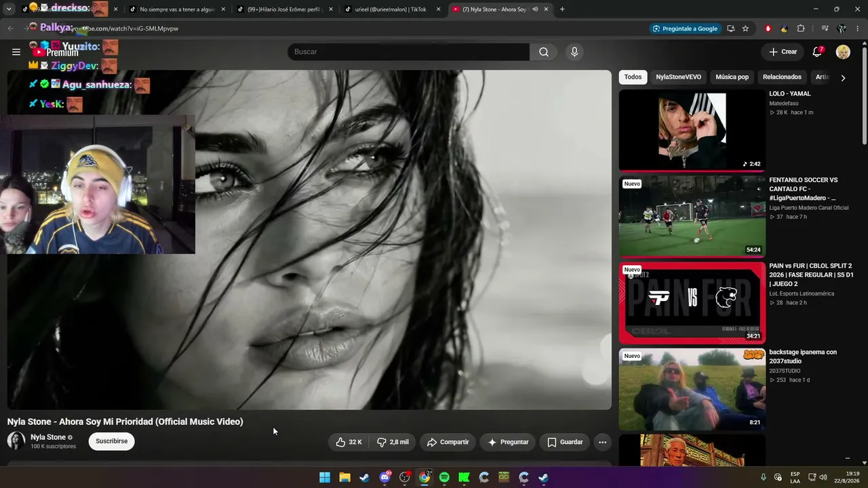This screenshot has height=488, width=868.
Task: Open the PAIN vs FUR CBLOL thumbnail
Action: point(692,302)
